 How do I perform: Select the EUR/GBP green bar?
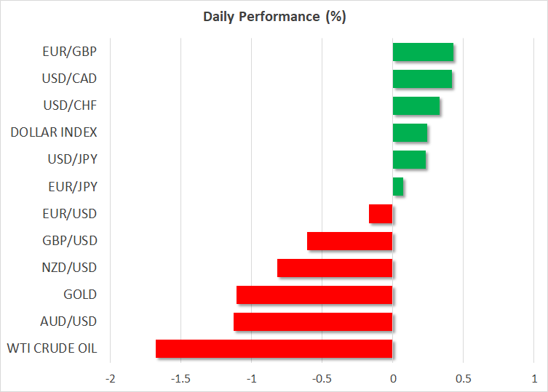coord(423,52)
